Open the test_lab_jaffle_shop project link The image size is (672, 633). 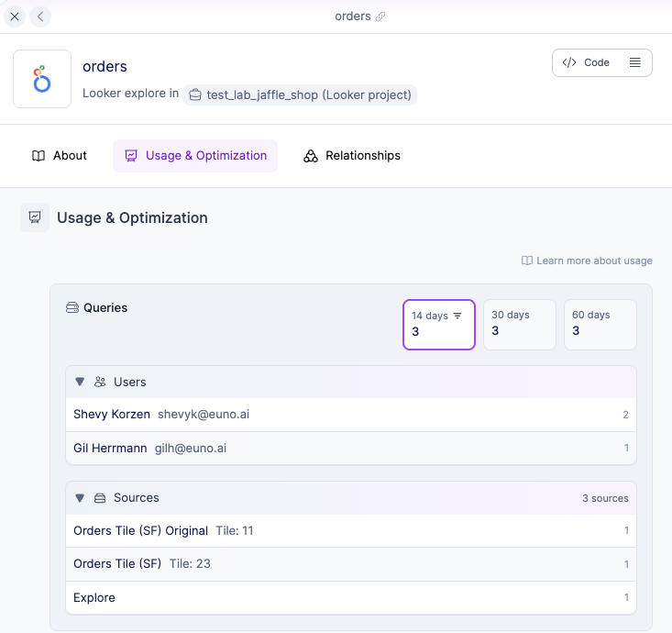[x=300, y=94]
